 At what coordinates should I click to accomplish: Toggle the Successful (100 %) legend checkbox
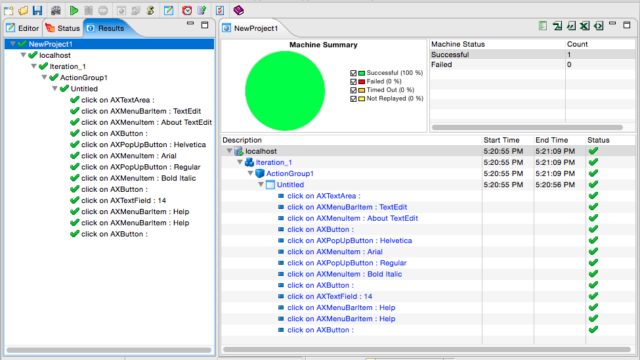coord(353,73)
